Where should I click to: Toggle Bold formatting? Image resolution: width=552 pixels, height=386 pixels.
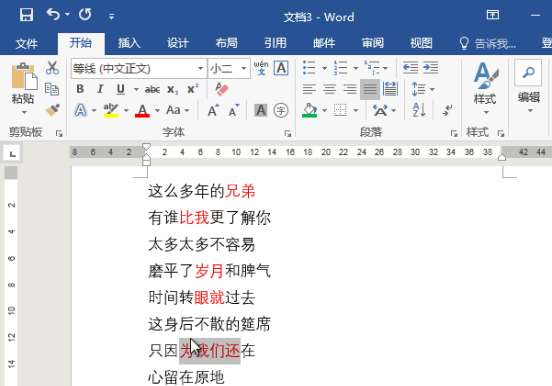pos(80,89)
